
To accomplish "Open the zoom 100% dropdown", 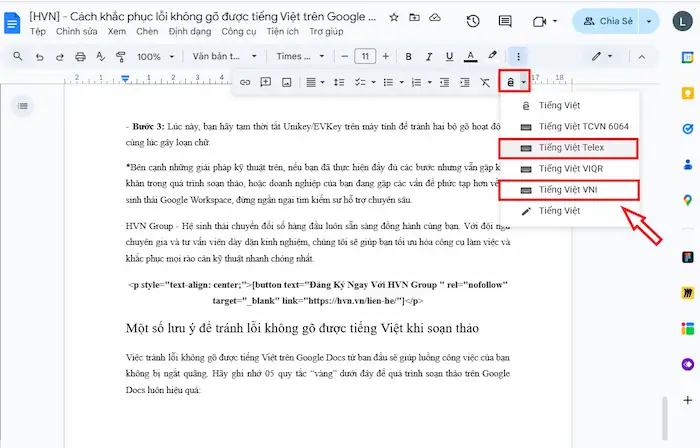I will coord(154,57).
